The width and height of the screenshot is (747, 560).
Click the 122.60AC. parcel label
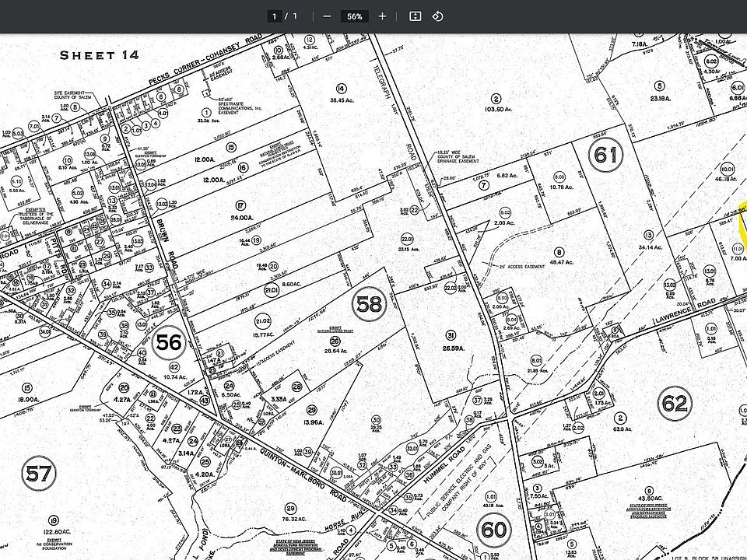[54, 531]
